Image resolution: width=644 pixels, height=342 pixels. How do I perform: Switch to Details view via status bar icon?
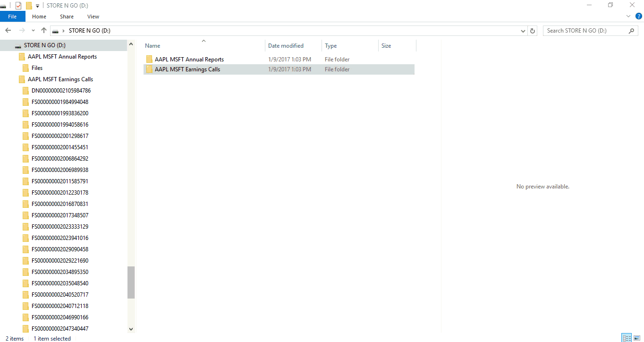(x=627, y=338)
